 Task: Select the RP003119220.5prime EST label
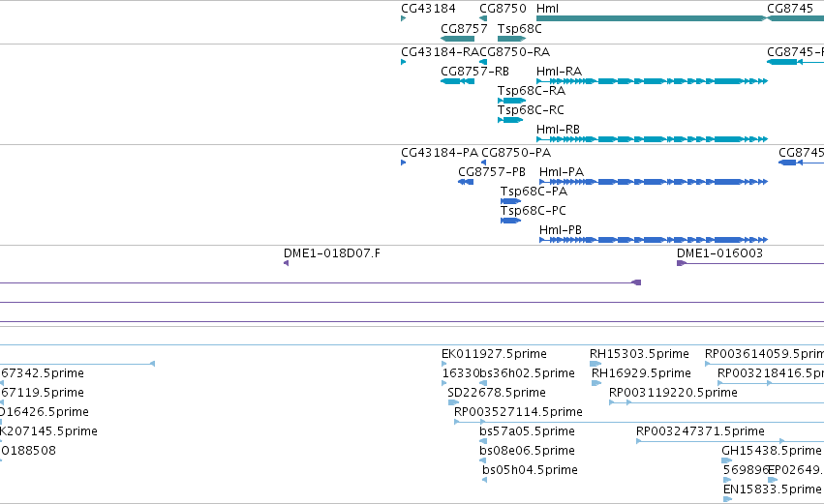[673, 393]
